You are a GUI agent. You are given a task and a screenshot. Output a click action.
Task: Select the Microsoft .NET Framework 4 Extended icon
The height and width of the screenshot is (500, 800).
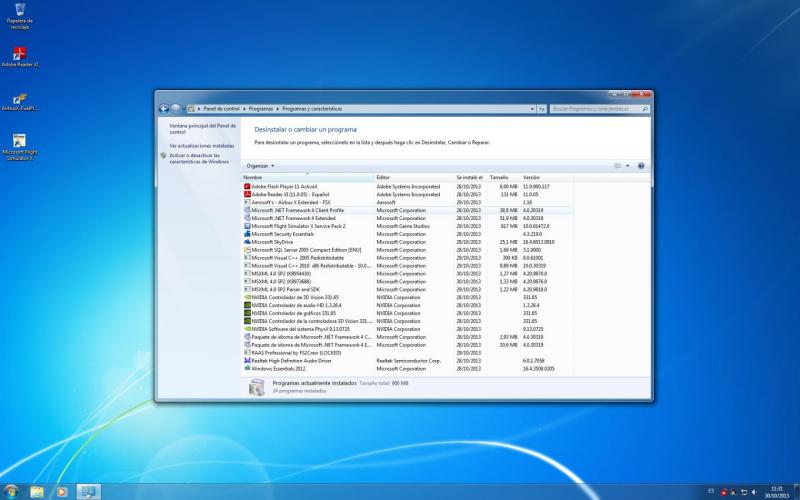[x=247, y=218]
